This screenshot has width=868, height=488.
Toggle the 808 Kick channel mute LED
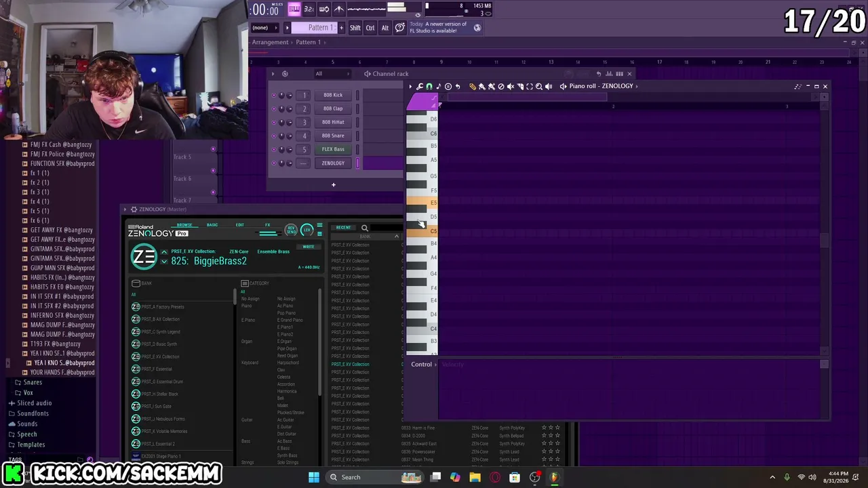click(x=274, y=96)
